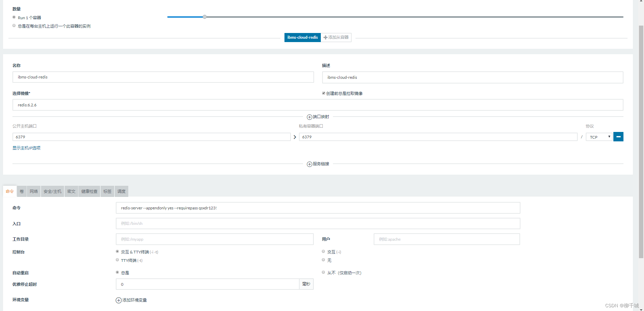Click the 私有容器端口 input field
The height and width of the screenshot is (311, 644).
tap(438, 137)
